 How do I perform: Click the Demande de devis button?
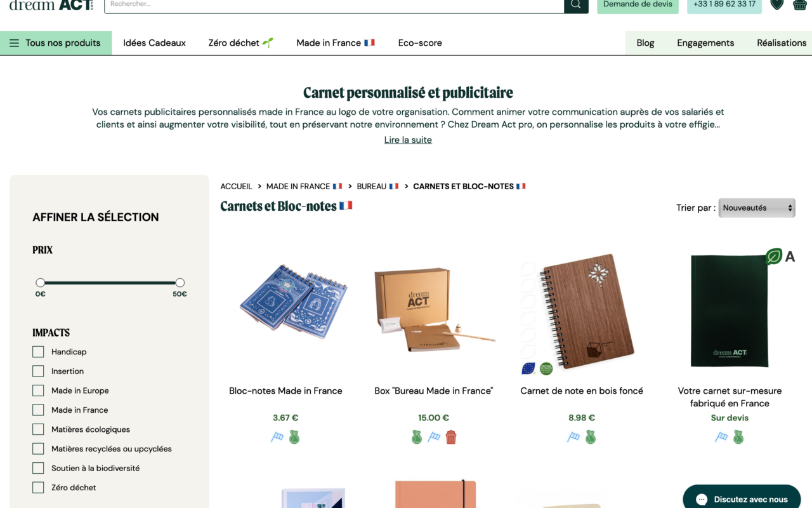638,5
